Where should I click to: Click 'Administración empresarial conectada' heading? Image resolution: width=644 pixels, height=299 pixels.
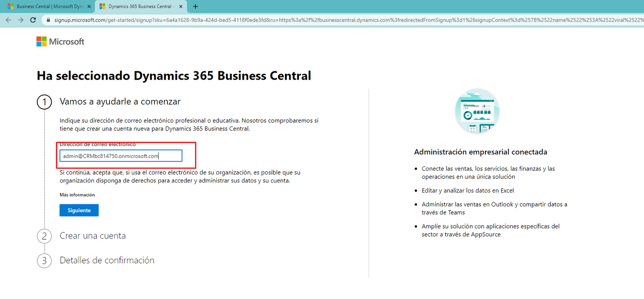[x=481, y=152]
